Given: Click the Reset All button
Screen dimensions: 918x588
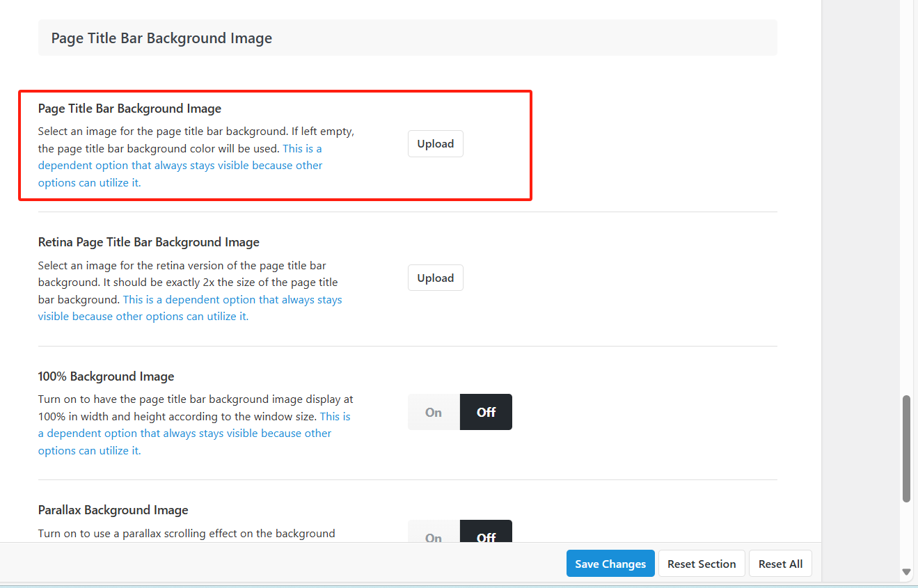Looking at the screenshot, I should pyautogui.click(x=780, y=564).
